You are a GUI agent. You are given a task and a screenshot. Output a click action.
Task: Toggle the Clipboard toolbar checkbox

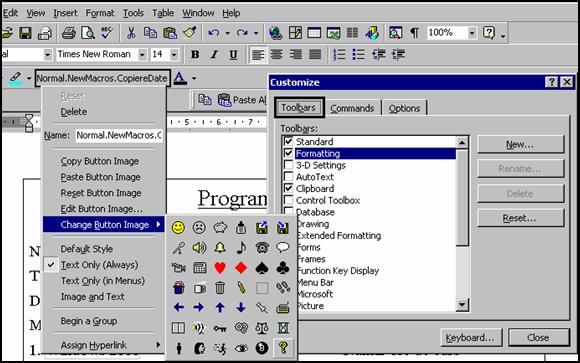click(289, 188)
